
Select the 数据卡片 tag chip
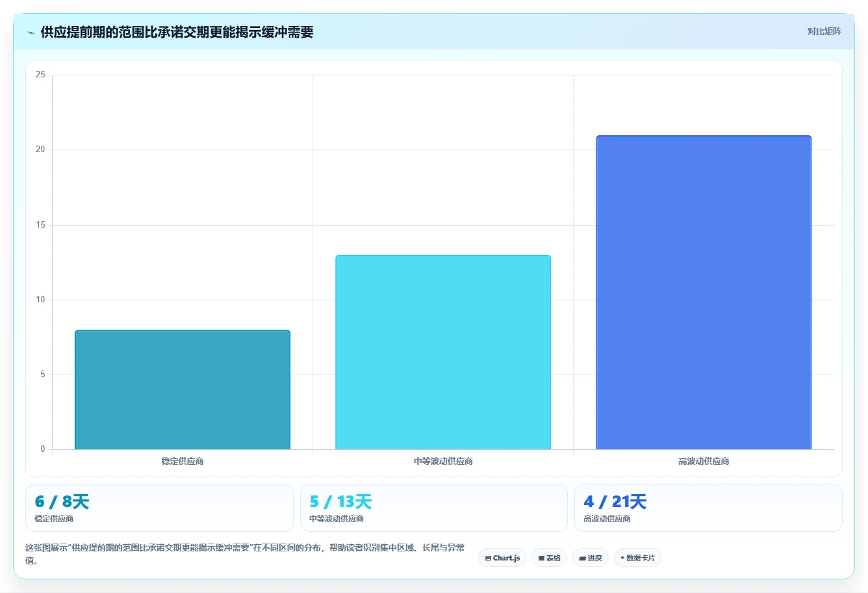tap(637, 558)
